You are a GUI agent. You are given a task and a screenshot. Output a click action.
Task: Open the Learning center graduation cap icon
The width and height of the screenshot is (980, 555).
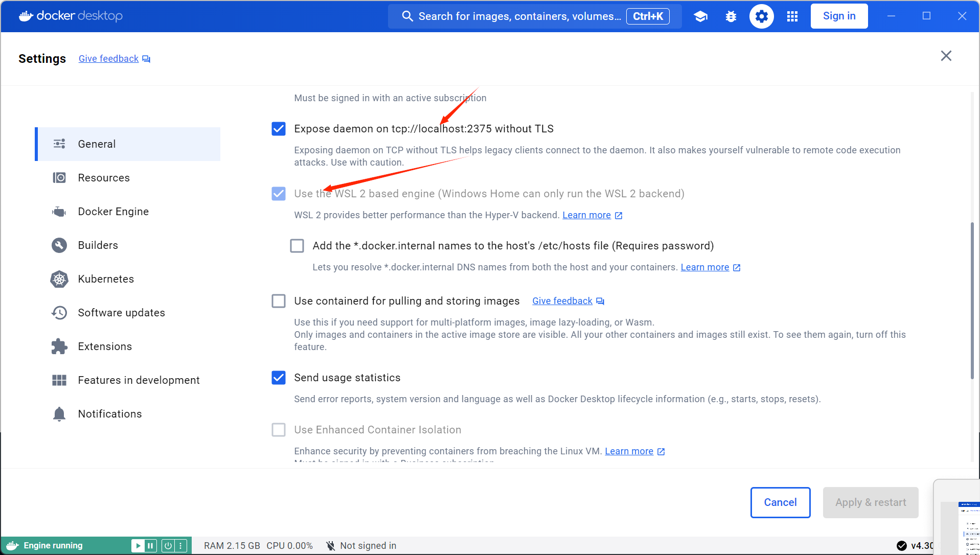[700, 16]
